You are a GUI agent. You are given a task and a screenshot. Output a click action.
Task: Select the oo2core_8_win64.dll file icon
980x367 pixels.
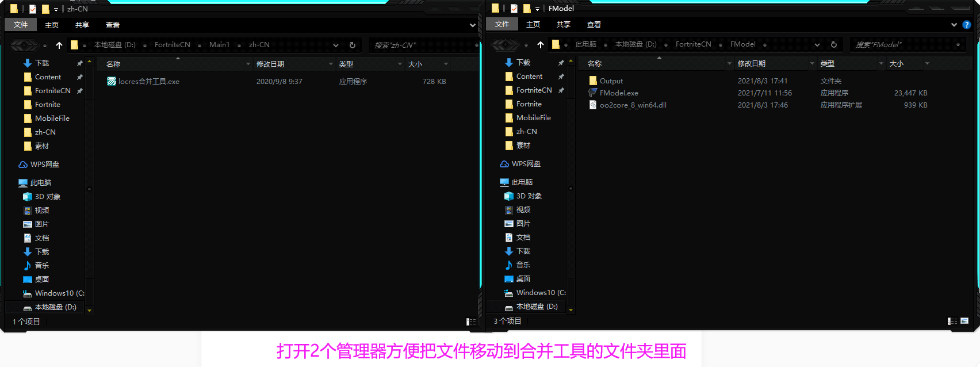(x=592, y=105)
